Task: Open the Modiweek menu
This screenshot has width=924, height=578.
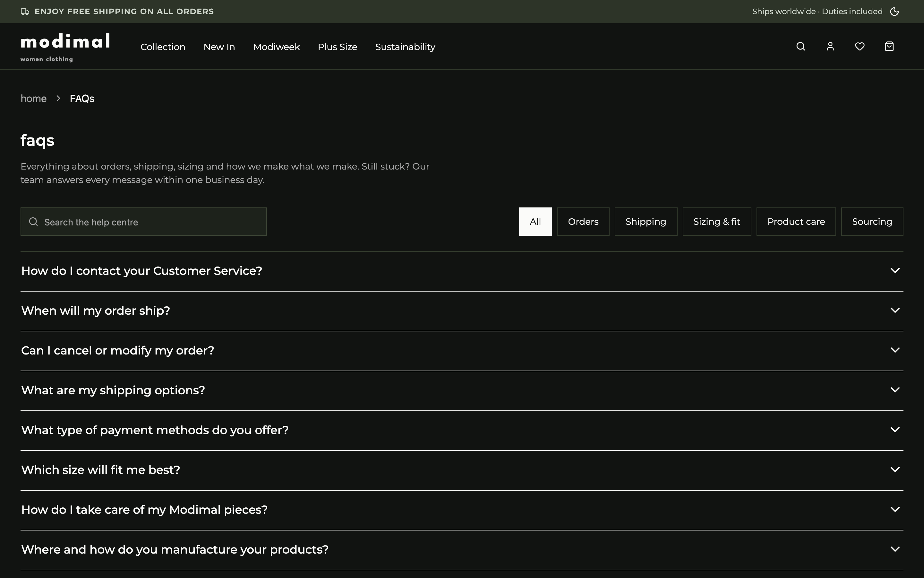Action: click(277, 47)
